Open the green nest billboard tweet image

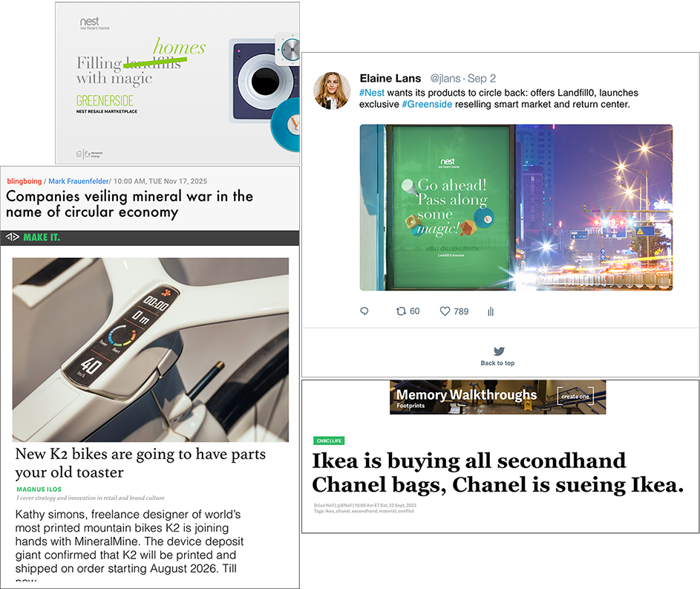(x=516, y=208)
